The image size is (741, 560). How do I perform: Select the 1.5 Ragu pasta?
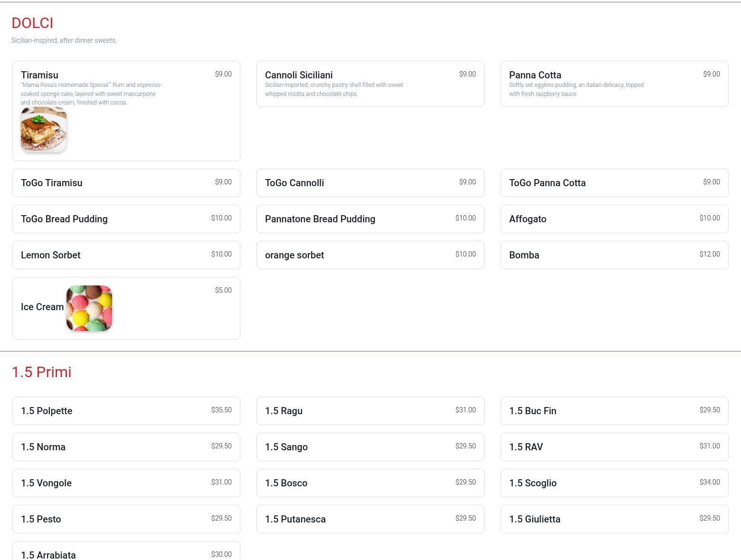point(370,411)
